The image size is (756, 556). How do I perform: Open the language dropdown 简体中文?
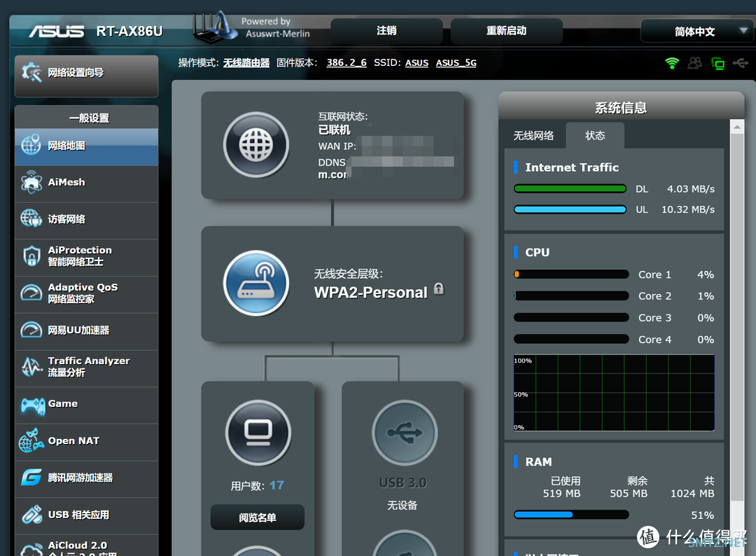(x=696, y=32)
